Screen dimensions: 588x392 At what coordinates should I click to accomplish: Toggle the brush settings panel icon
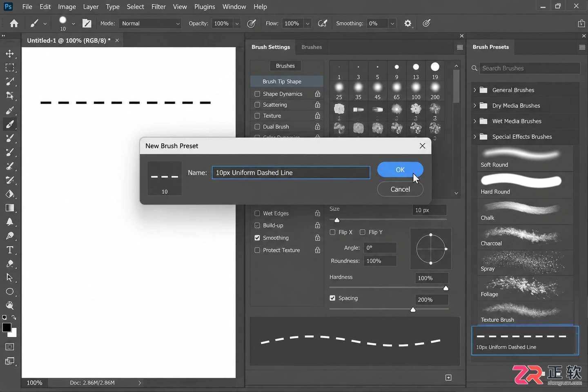[87, 23]
